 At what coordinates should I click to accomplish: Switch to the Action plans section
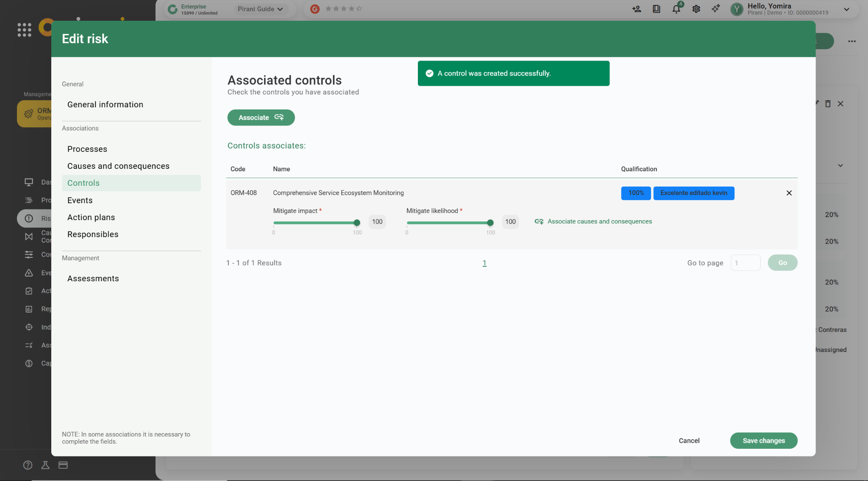click(91, 217)
